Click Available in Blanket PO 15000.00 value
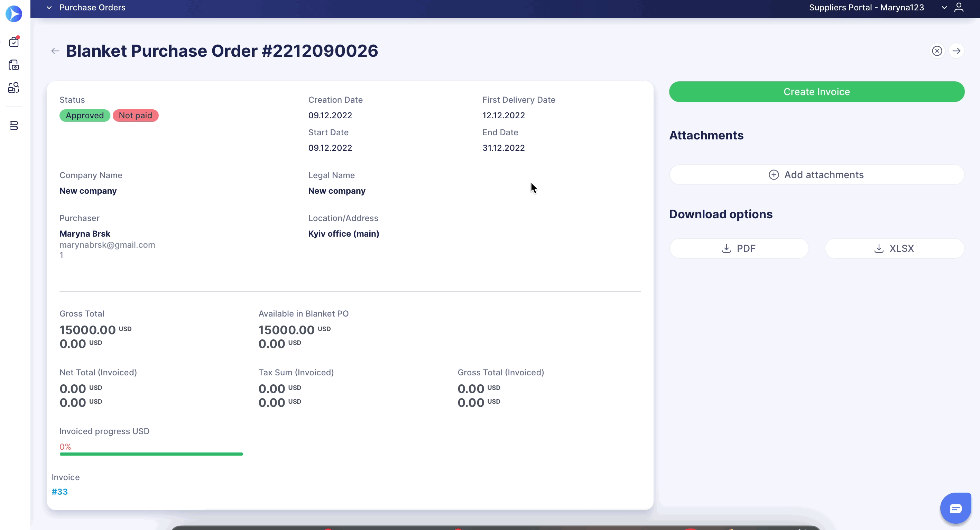Image resolution: width=980 pixels, height=530 pixels. tap(295, 329)
